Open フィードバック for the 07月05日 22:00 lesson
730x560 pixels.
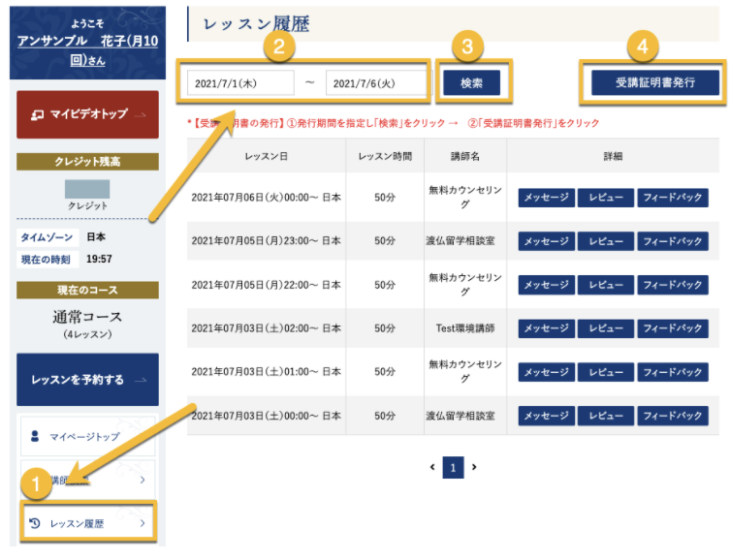[673, 285]
